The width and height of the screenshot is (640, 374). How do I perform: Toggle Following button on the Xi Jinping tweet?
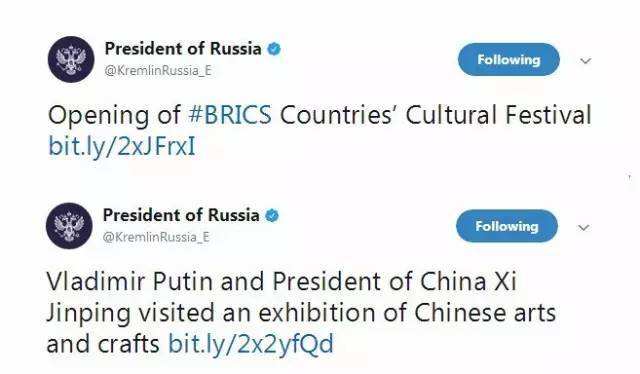pyautogui.click(x=507, y=226)
